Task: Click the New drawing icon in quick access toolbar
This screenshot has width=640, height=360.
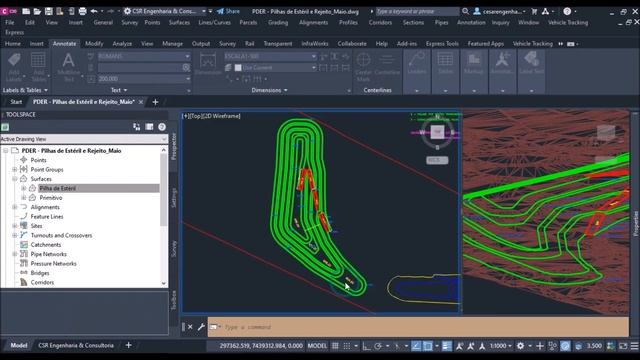Action: click(26, 11)
